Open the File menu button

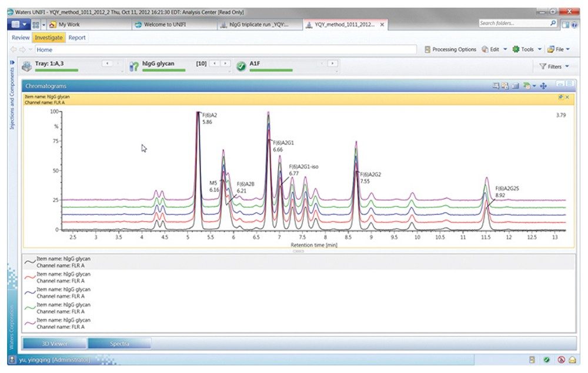click(x=556, y=49)
